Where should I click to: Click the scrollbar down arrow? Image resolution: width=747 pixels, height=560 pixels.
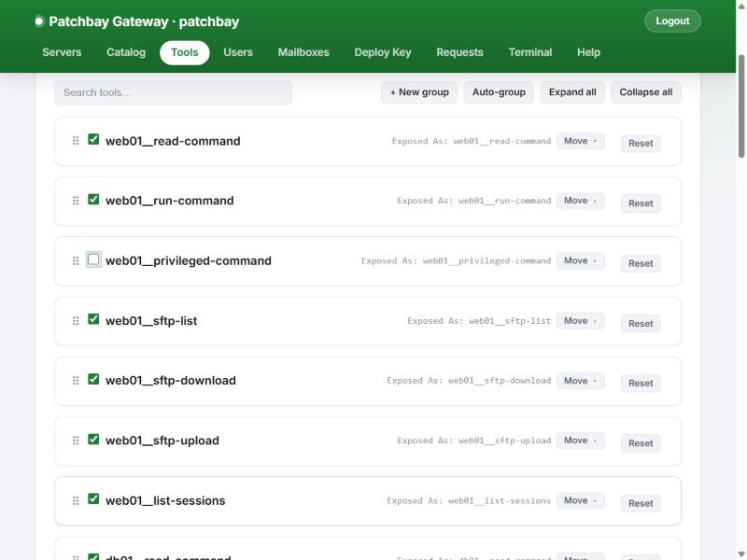[740, 554]
